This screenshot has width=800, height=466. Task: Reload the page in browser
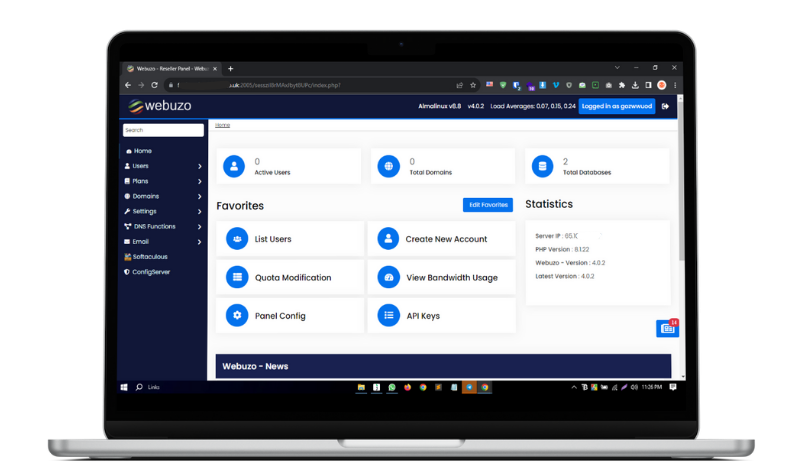pyautogui.click(x=154, y=85)
